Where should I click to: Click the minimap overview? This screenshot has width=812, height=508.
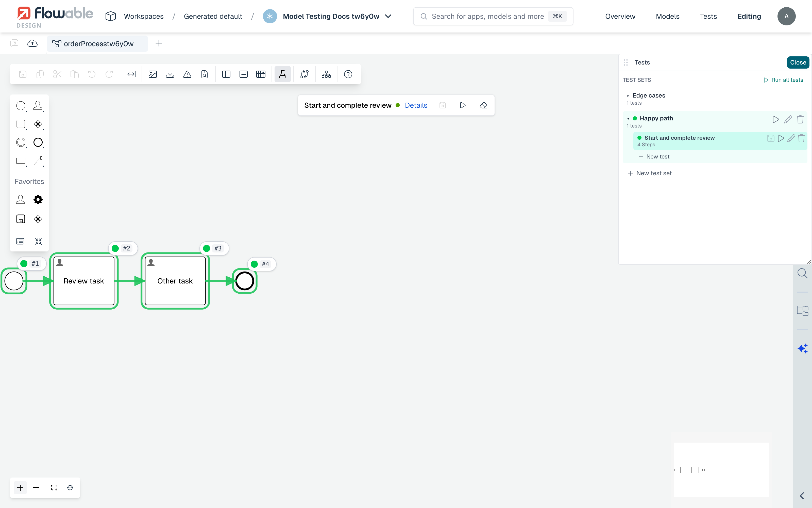click(x=721, y=470)
